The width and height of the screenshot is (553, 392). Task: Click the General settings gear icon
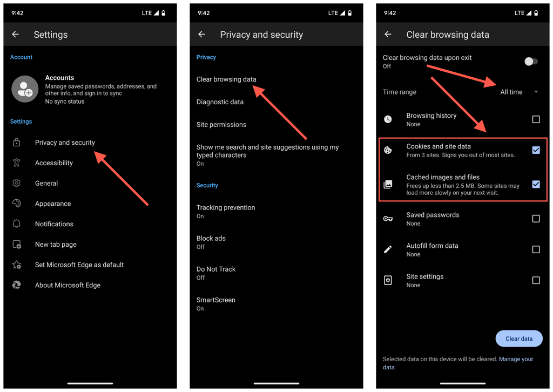tap(16, 183)
